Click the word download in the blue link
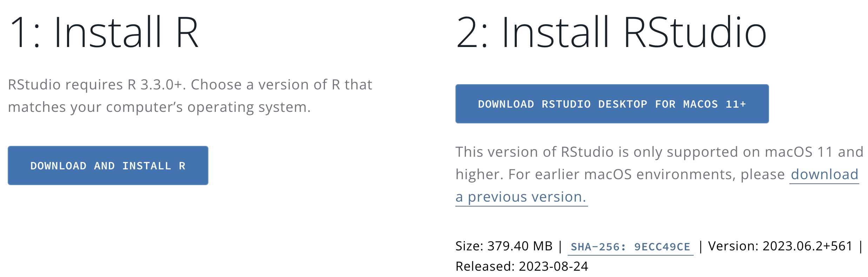868x277 pixels. click(x=824, y=174)
